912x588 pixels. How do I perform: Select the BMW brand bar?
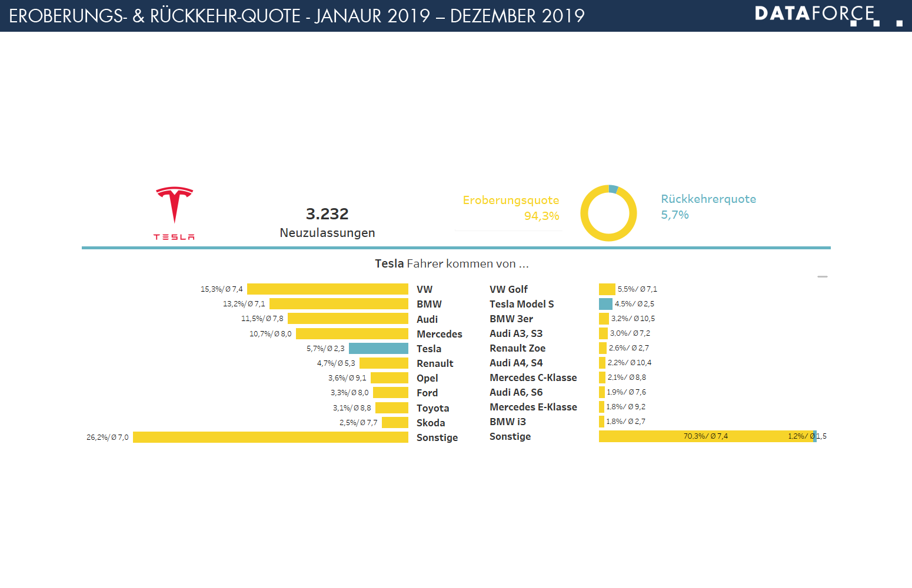339,304
